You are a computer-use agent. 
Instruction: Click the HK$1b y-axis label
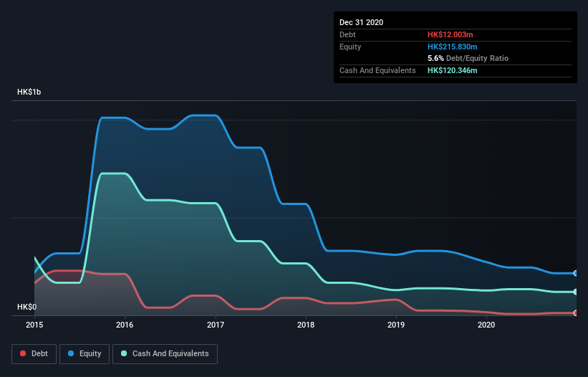(29, 92)
